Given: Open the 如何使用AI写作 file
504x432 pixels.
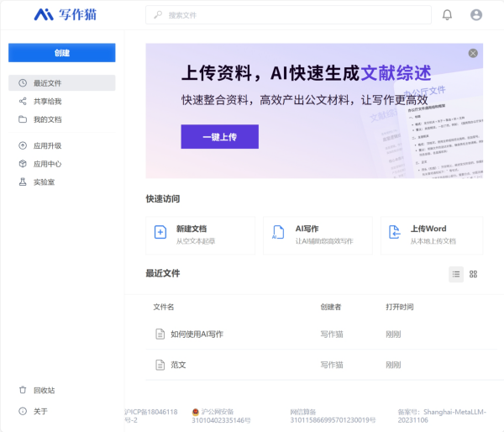Looking at the screenshot, I should (x=197, y=334).
